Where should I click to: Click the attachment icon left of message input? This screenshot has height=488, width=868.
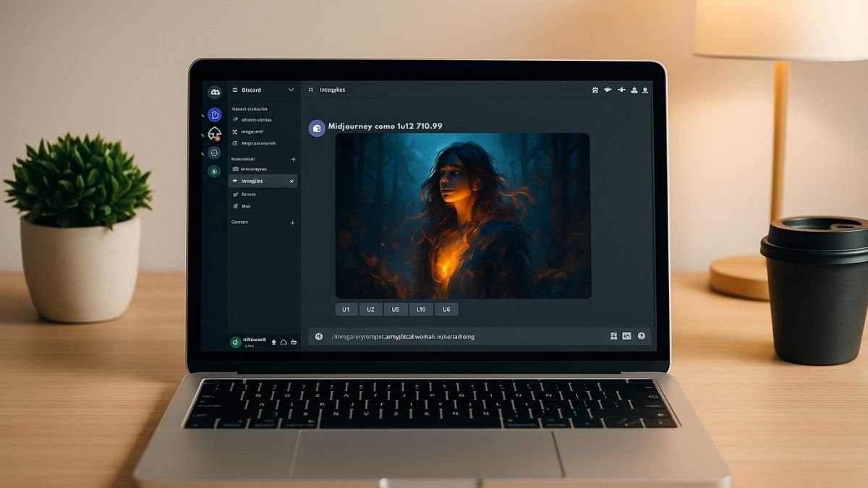(319, 336)
